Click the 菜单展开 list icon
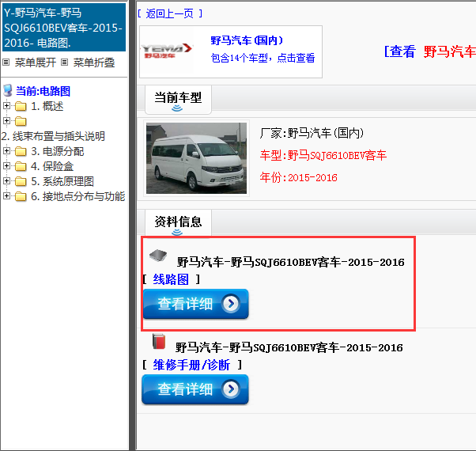Image resolution: width=476 pixels, height=451 pixels. pyautogui.click(x=6, y=63)
